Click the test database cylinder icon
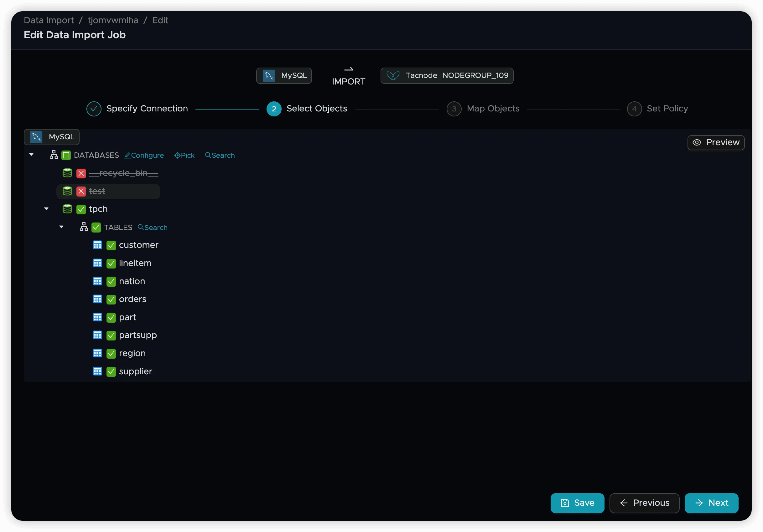Viewport: 763px width, 532px height. pos(67,191)
